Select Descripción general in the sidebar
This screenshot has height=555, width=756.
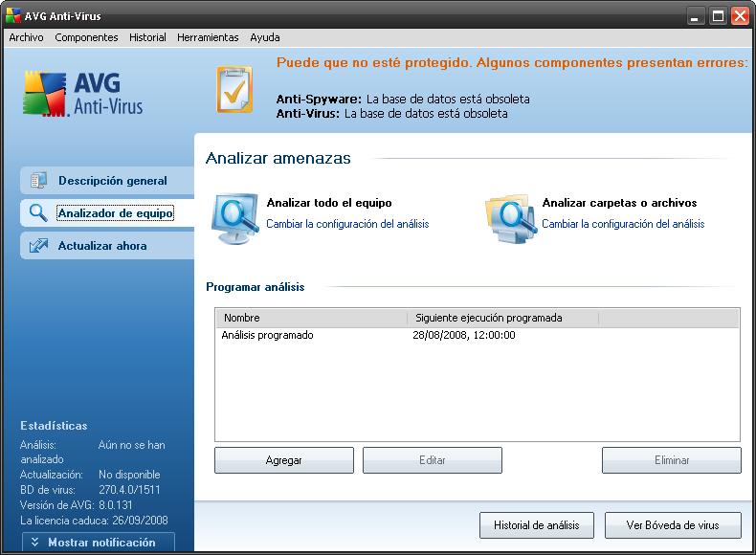coord(107,180)
